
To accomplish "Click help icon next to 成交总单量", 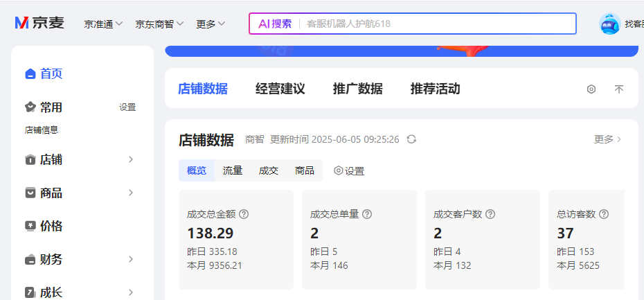I will 367,214.
